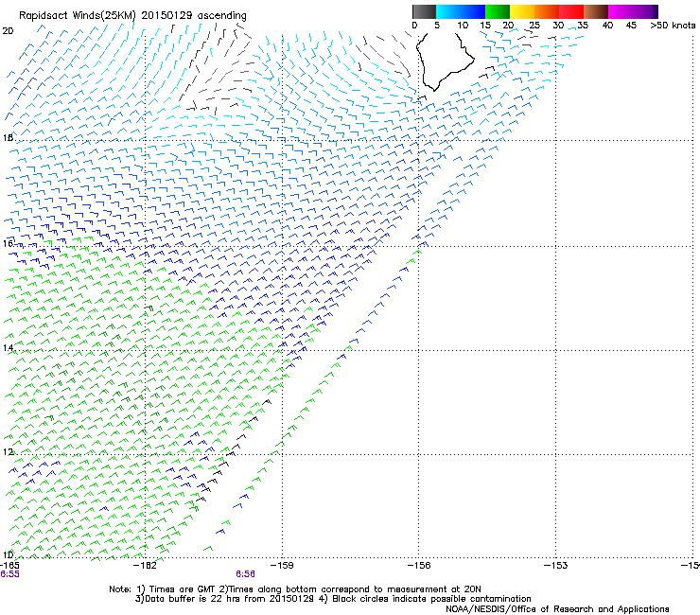
Task: Click the latitude label 14
Action: tap(8, 348)
